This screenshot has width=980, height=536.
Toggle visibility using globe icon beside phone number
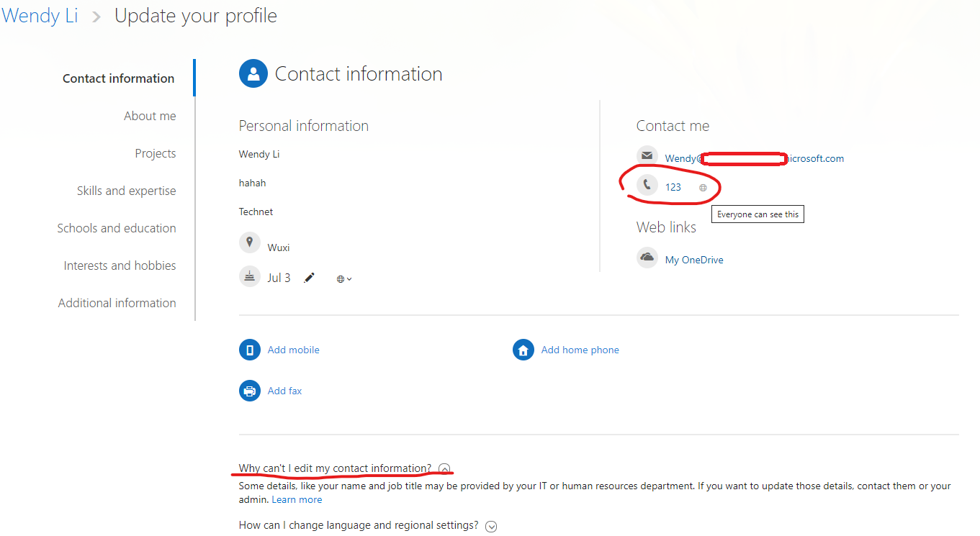click(703, 186)
